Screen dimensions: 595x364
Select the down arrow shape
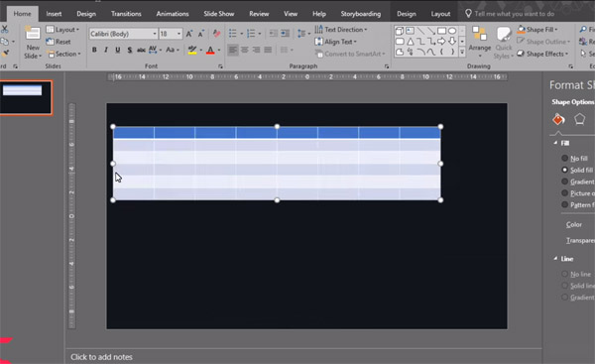tap(452, 42)
